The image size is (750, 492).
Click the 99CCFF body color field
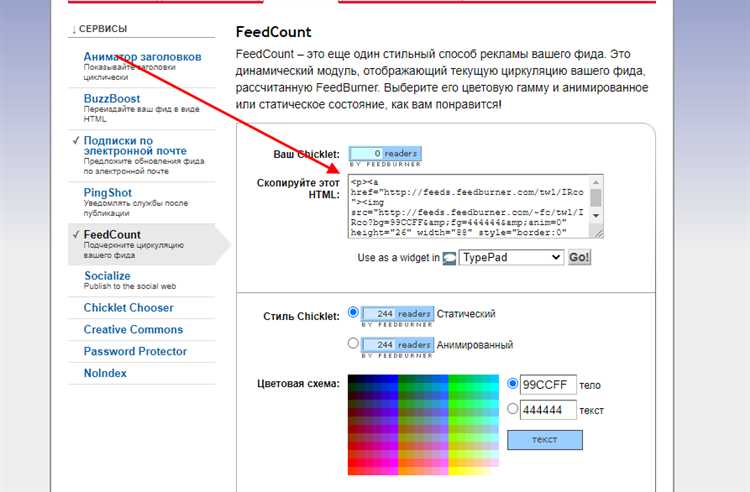(548, 384)
